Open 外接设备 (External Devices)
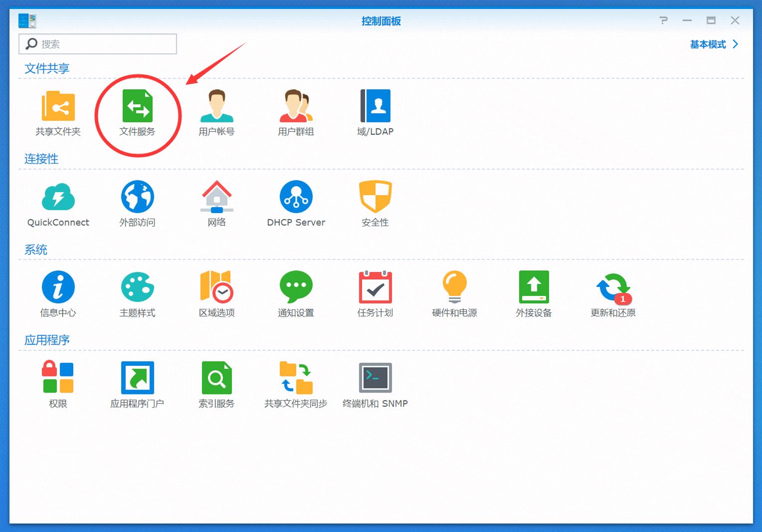This screenshot has width=762, height=532. (x=534, y=287)
